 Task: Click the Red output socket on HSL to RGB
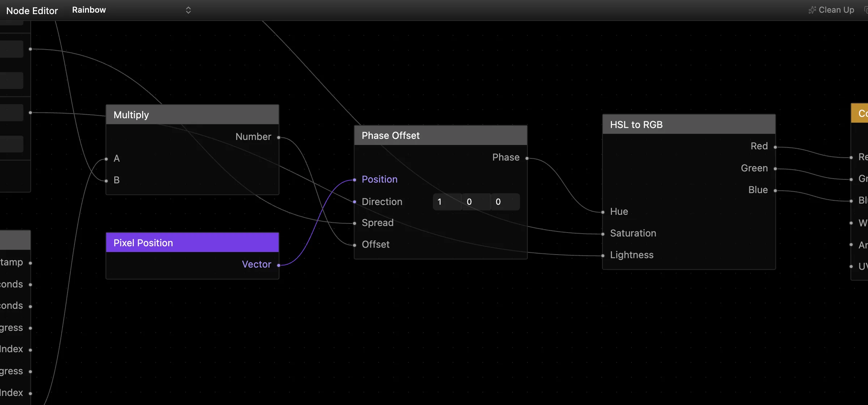click(x=775, y=147)
